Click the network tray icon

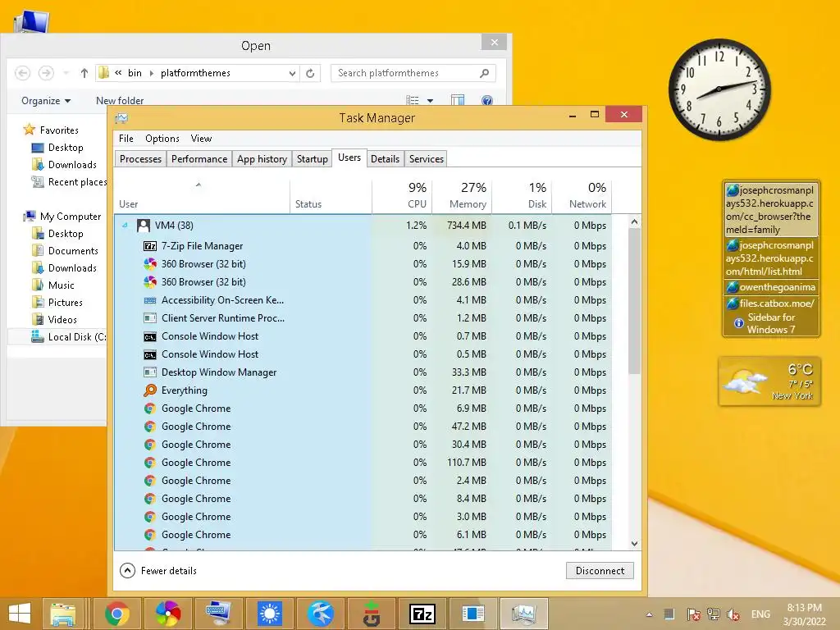pos(713,615)
